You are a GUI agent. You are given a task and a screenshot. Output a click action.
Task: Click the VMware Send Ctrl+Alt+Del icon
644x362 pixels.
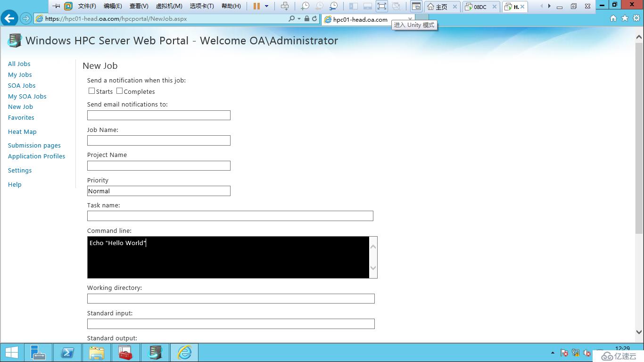[x=285, y=6]
